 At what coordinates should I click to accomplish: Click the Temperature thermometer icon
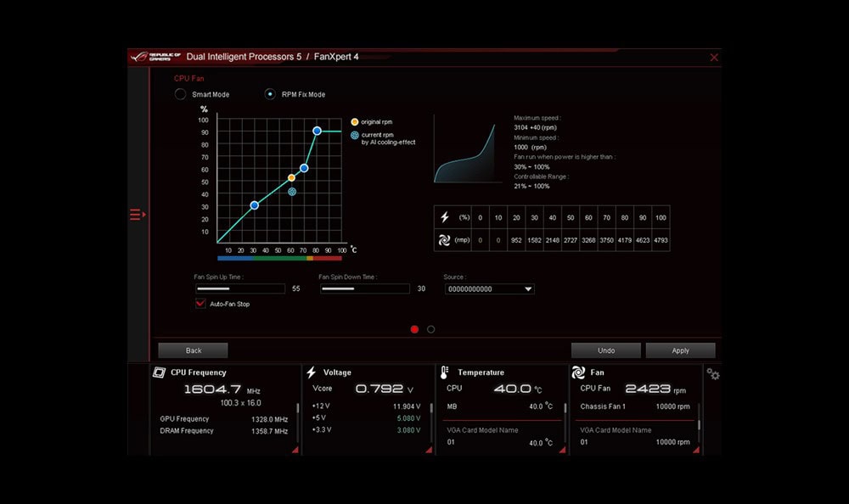(445, 372)
